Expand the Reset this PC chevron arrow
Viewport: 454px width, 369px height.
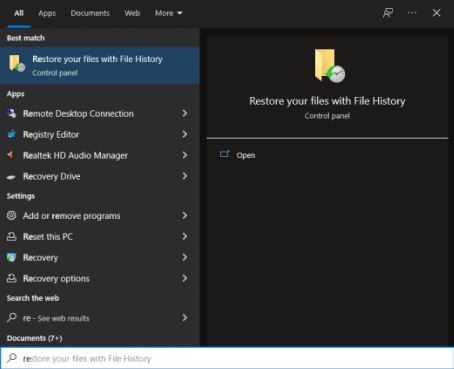pyautogui.click(x=185, y=237)
